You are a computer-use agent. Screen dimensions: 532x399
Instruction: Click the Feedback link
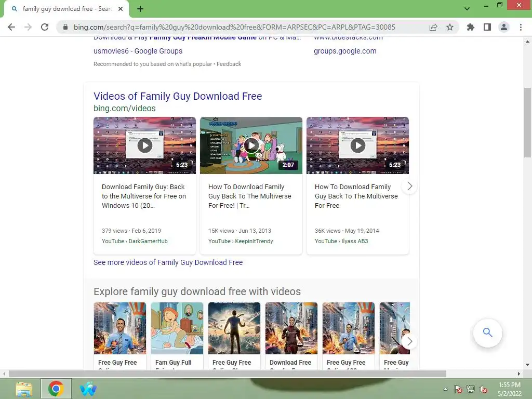(229, 64)
